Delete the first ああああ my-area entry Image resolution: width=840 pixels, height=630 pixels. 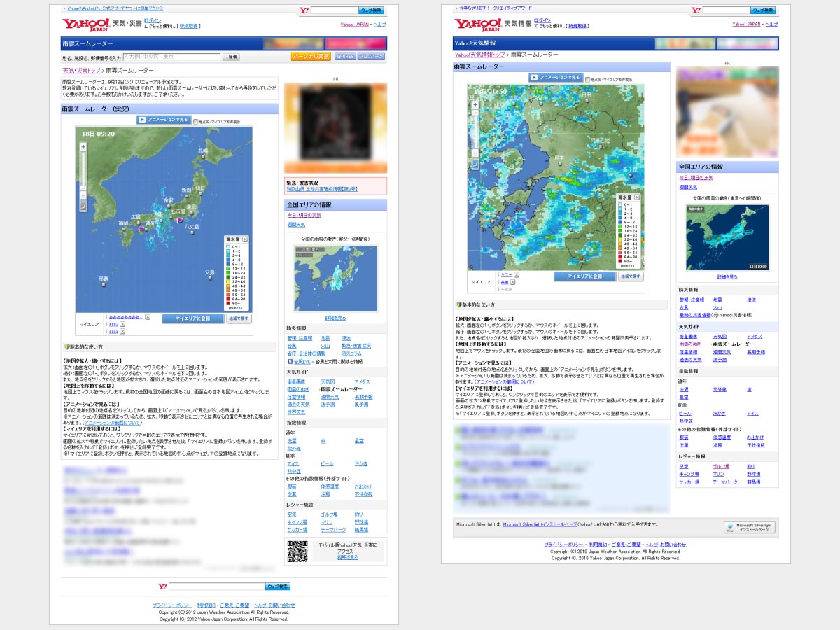[x=148, y=317]
